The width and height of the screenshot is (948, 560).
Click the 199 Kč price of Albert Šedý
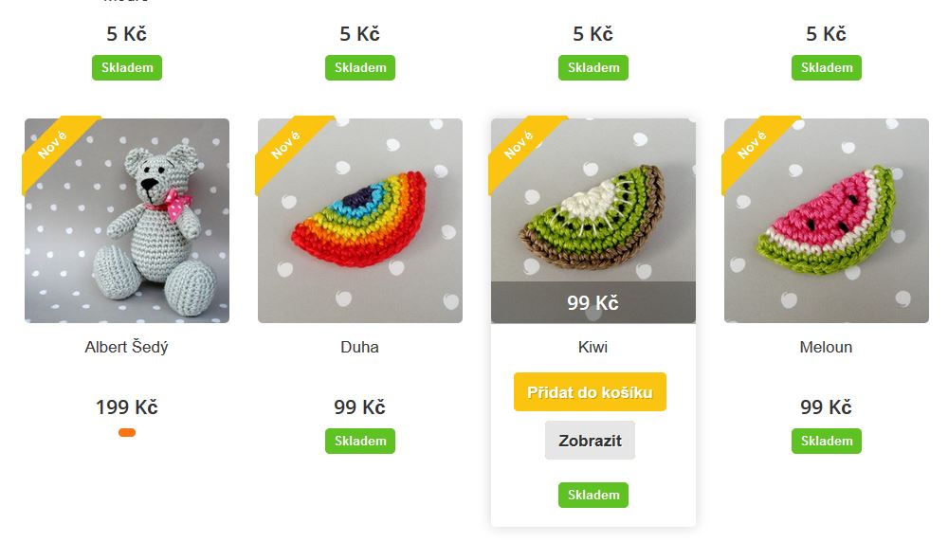pyautogui.click(x=127, y=407)
